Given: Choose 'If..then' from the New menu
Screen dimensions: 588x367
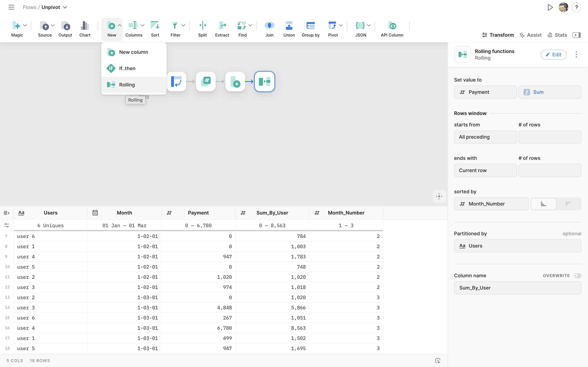Looking at the screenshot, I should click(127, 69).
